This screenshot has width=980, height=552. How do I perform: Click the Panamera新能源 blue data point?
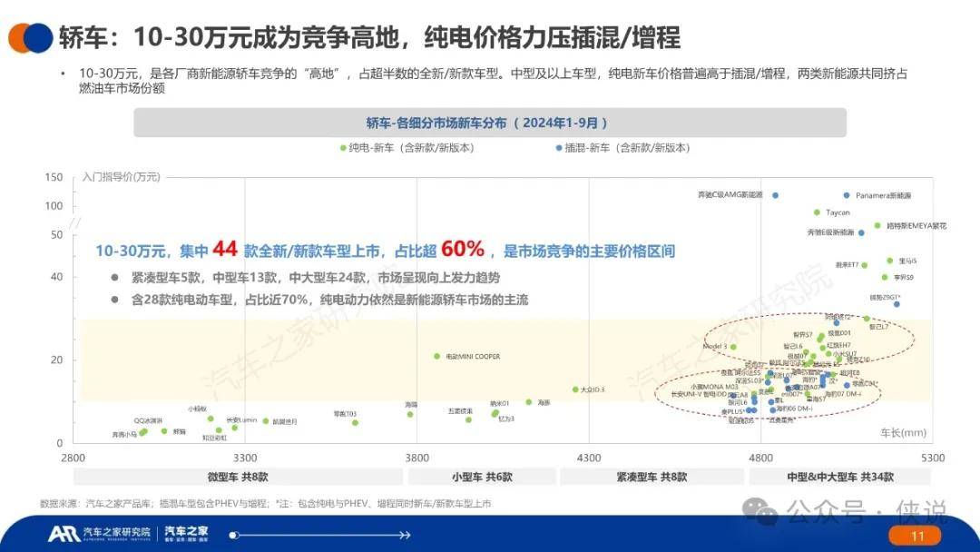coord(847,196)
